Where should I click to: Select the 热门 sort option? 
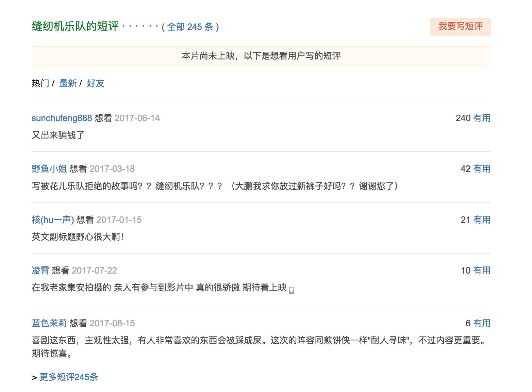click(40, 83)
